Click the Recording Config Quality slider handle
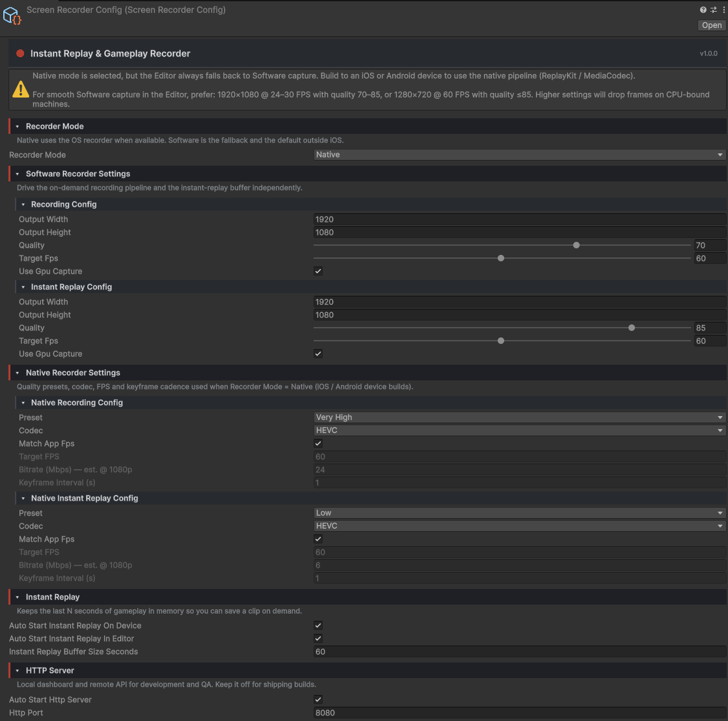This screenshot has height=721, width=728. tap(576, 245)
